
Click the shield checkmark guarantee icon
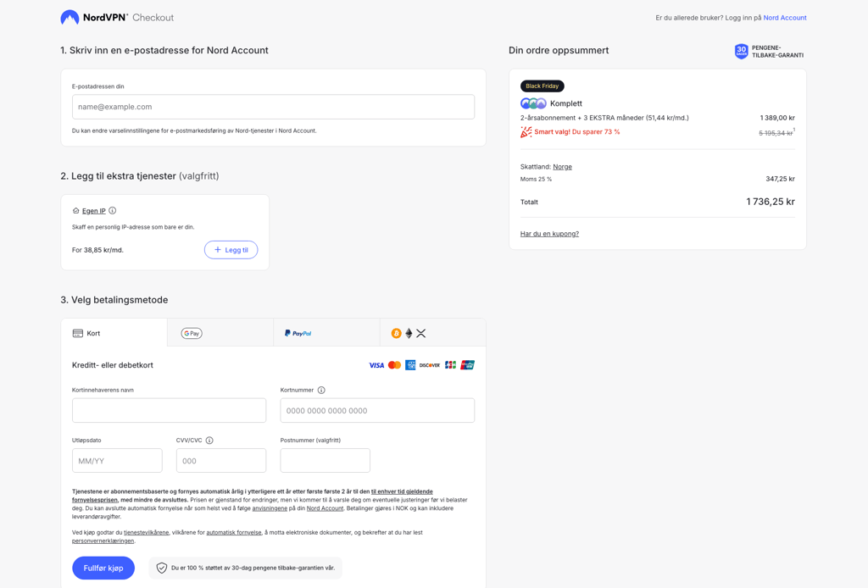pyautogui.click(x=162, y=568)
